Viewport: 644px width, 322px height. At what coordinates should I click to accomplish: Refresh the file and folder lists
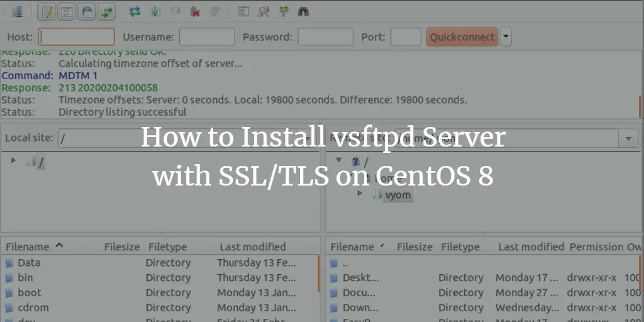point(135,12)
